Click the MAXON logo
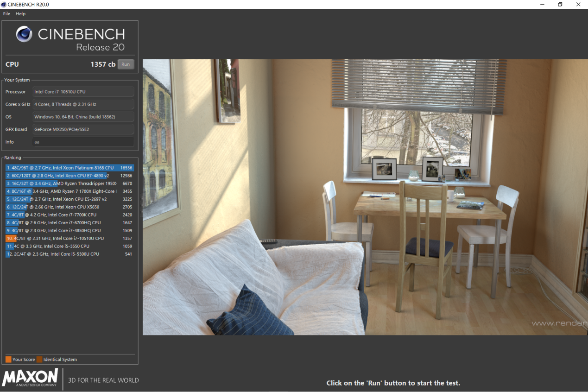The height and width of the screenshot is (392, 588). (x=30, y=378)
